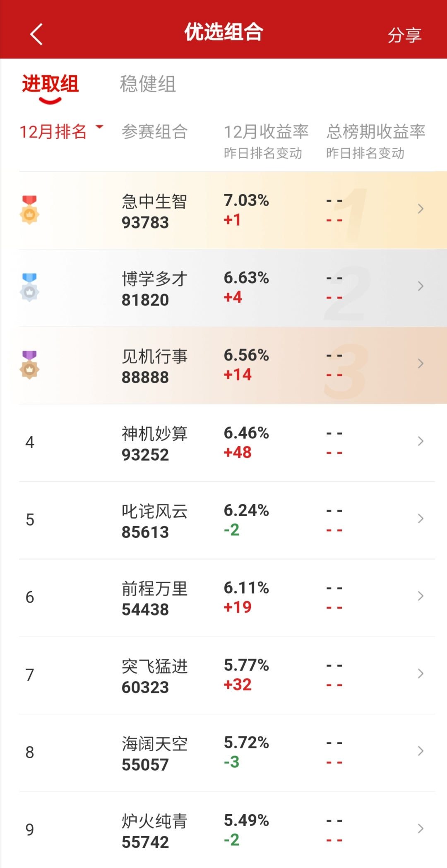Tap the bronze third-place medal icon
Image resolution: width=447 pixels, height=868 pixels.
[29, 365]
